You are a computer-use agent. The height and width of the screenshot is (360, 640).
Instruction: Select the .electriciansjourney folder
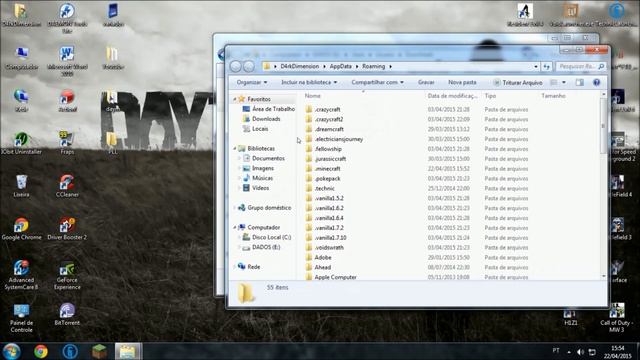point(339,139)
